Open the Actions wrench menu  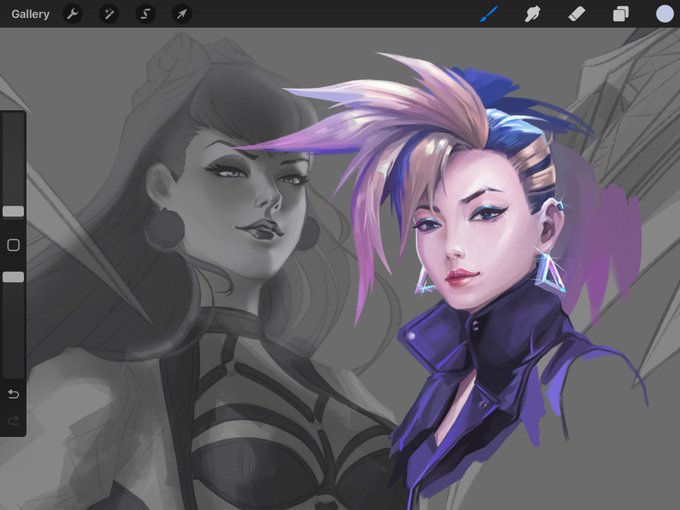(x=72, y=14)
